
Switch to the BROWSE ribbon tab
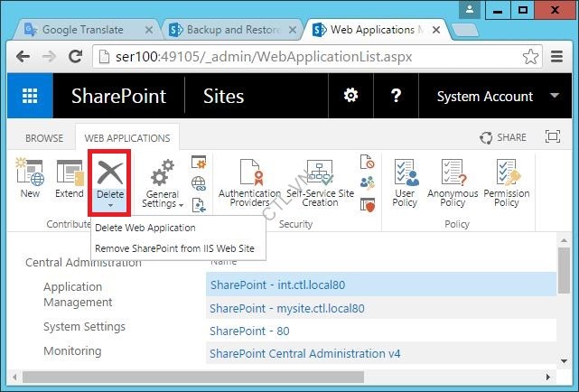pos(44,138)
